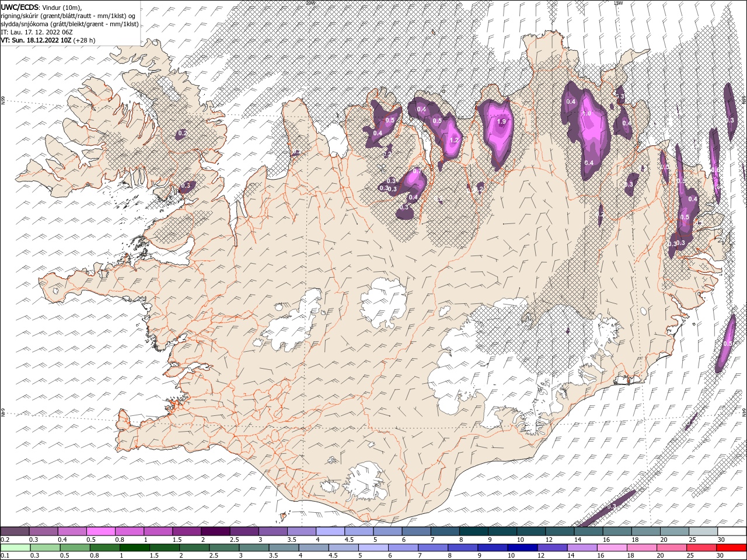Select upper legend swatch starting at 2
Viewport: 747px width, 560px height.
pyautogui.click(x=215, y=531)
